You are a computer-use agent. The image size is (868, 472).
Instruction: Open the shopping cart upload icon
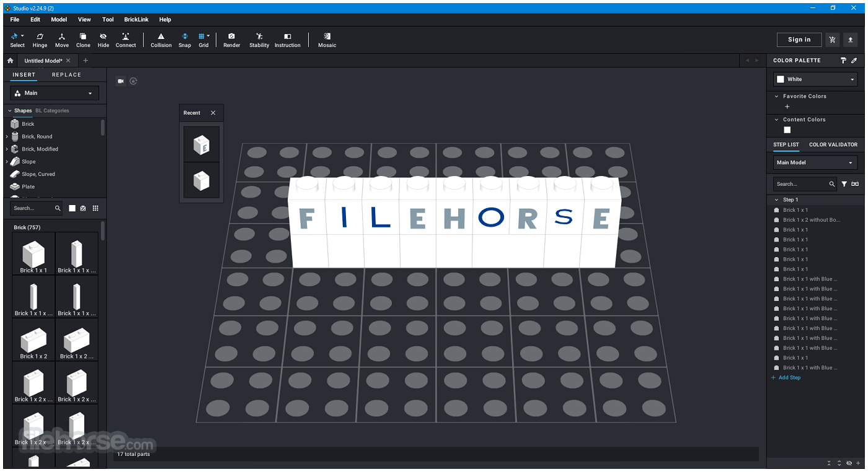832,40
